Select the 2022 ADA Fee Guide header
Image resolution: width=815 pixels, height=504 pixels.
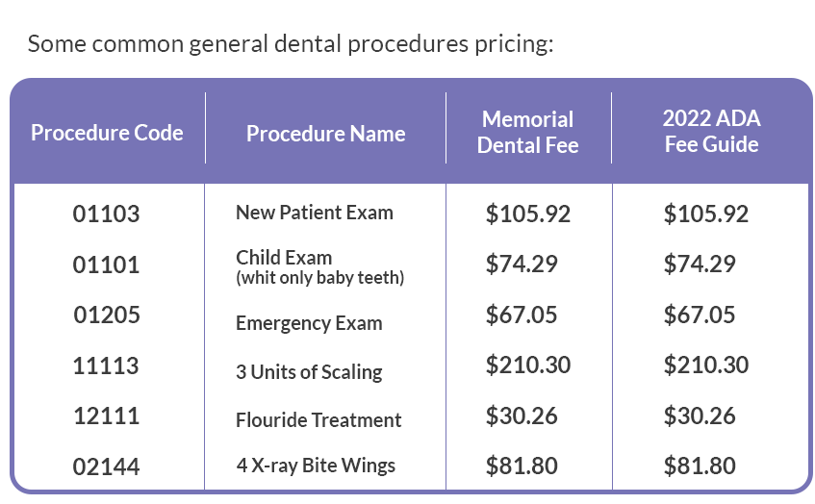[712, 132]
